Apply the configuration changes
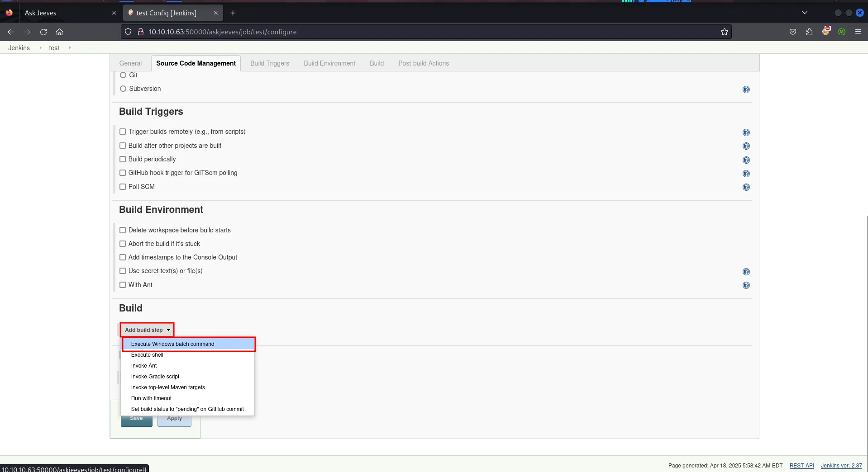Viewport: 868px width, 472px height. coord(174,419)
